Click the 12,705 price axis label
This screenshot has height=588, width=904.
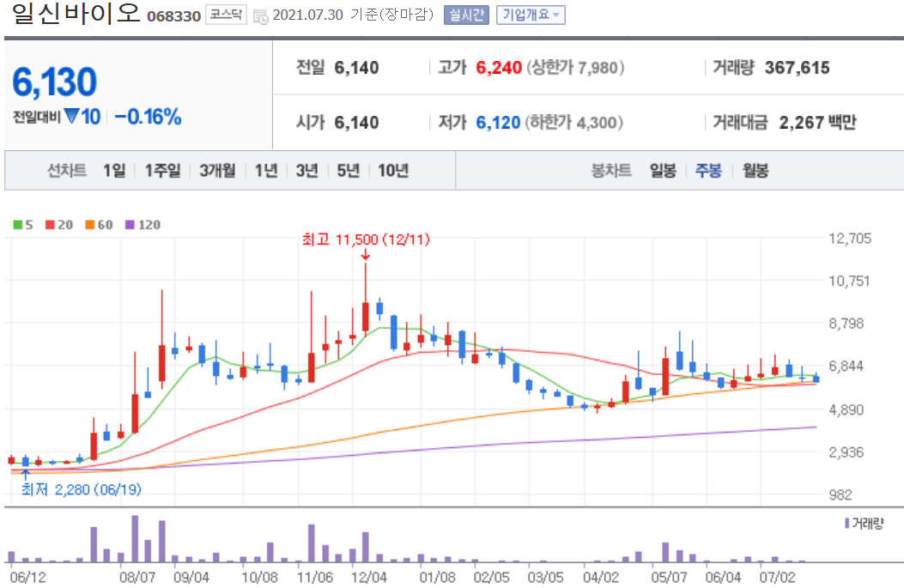click(x=850, y=239)
